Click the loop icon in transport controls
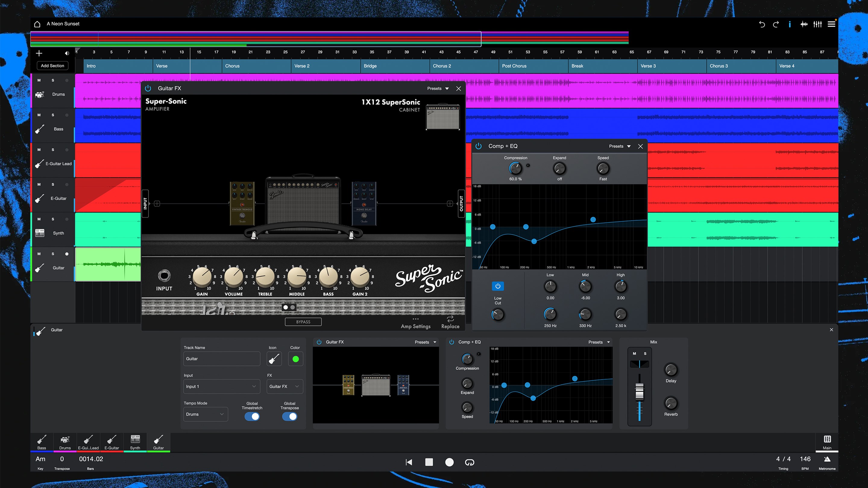 point(469,462)
